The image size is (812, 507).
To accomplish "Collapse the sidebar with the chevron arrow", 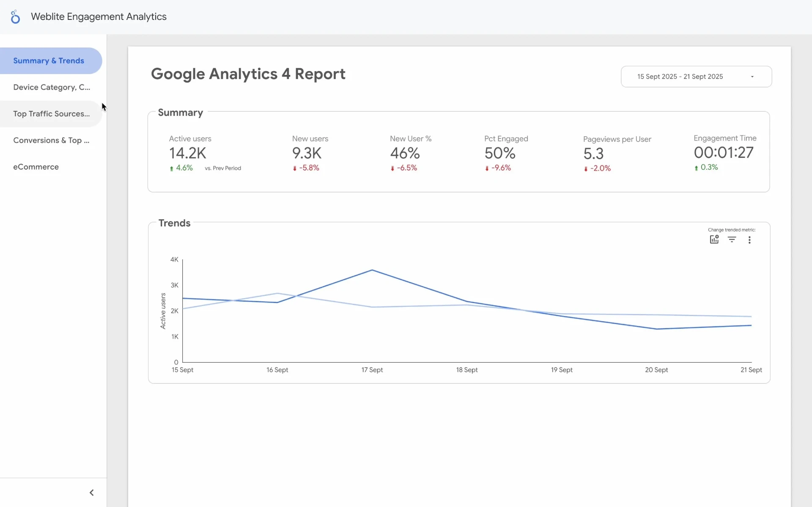I will tap(91, 492).
